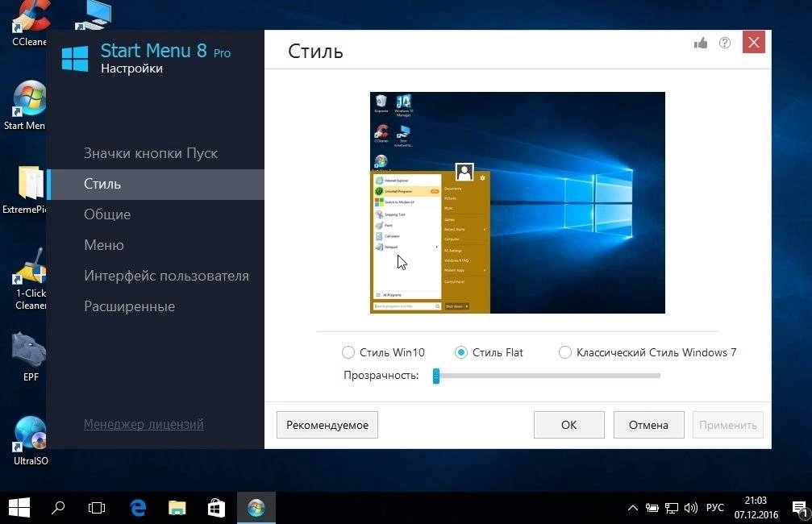Close the Start Menu 8 settings window
Viewport: 812px width, 524px height.
(x=753, y=42)
